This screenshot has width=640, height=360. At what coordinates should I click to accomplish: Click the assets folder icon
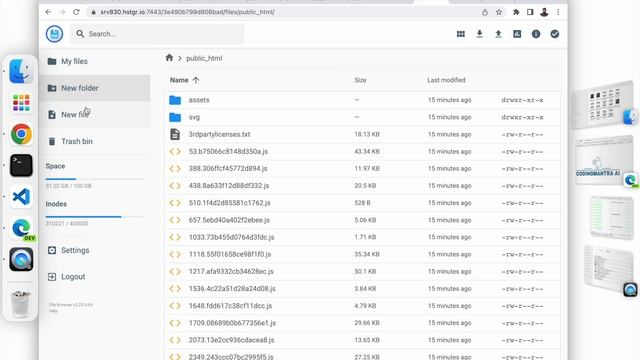click(x=175, y=100)
